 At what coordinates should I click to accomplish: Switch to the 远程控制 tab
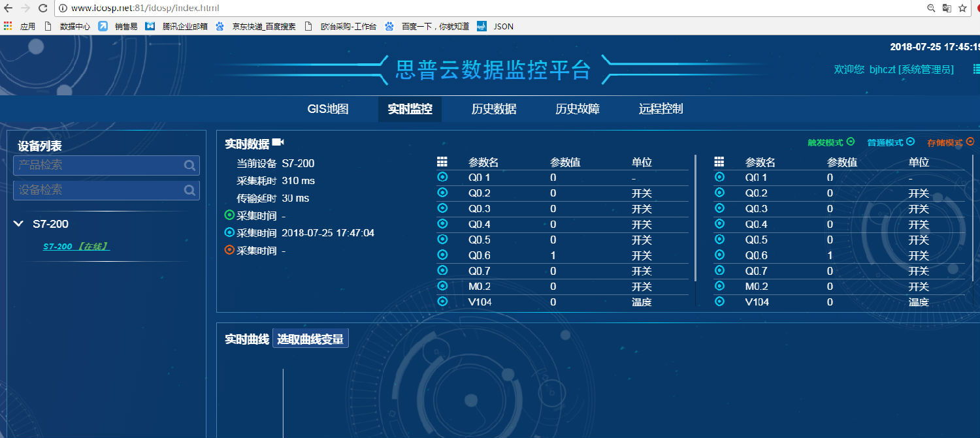pos(662,109)
